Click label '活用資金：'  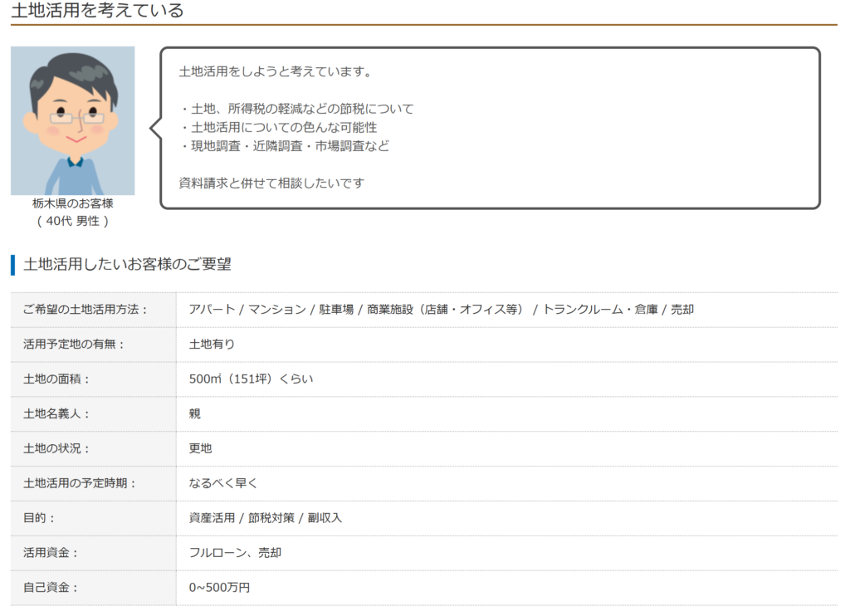coord(51,553)
